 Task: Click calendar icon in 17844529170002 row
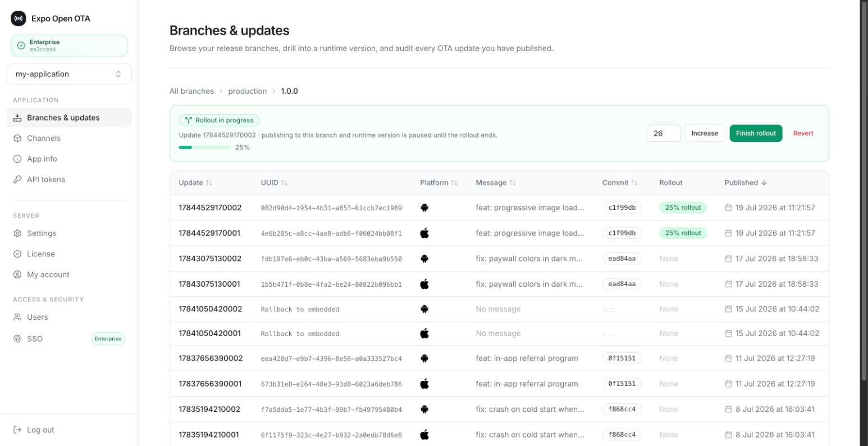point(728,208)
